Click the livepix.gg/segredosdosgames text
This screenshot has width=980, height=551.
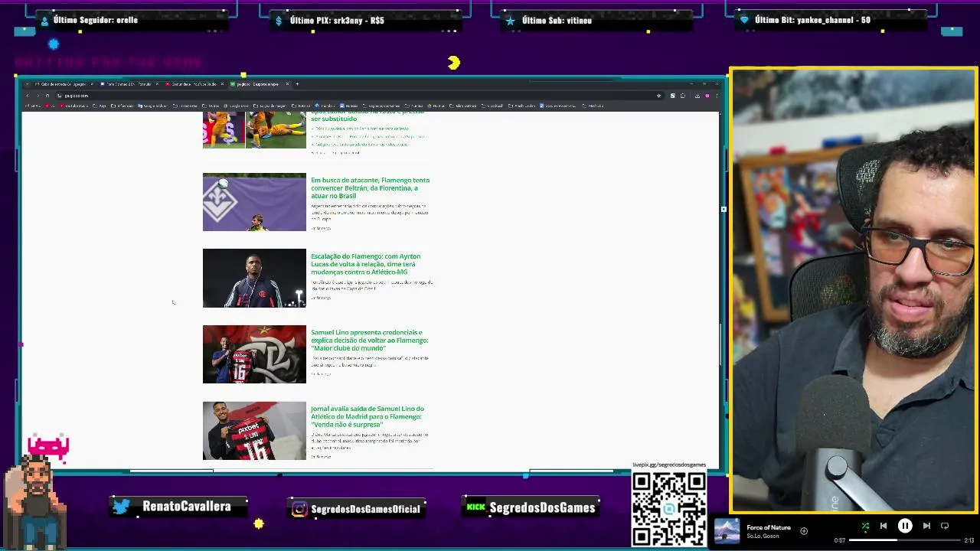tap(669, 465)
